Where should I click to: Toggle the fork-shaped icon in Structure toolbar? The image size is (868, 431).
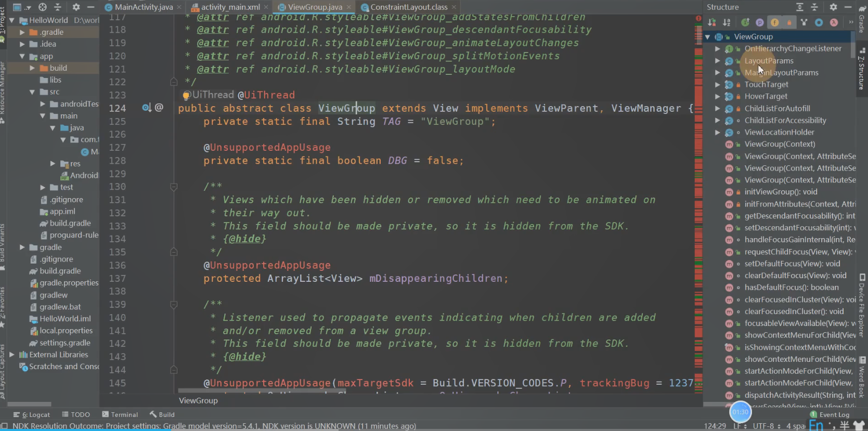pos(804,22)
